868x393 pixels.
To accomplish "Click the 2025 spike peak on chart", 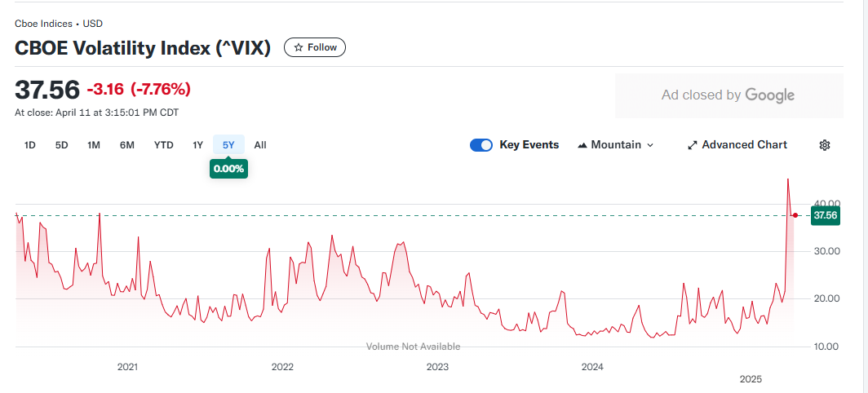I will click(788, 179).
